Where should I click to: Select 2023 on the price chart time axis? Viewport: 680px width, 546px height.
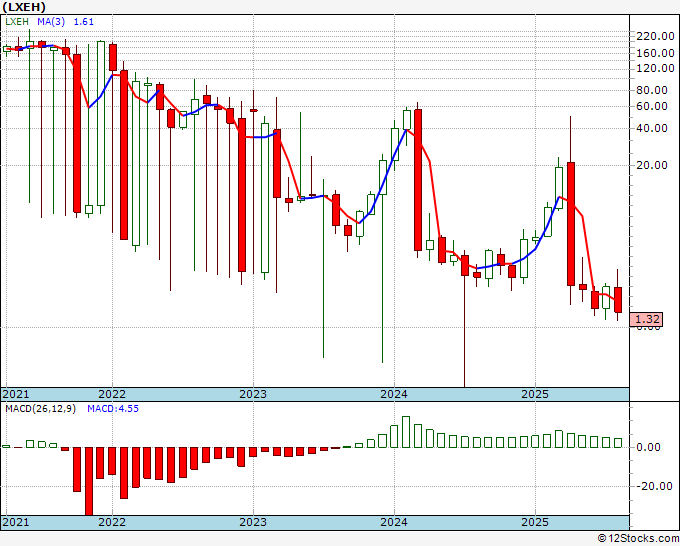pyautogui.click(x=253, y=394)
